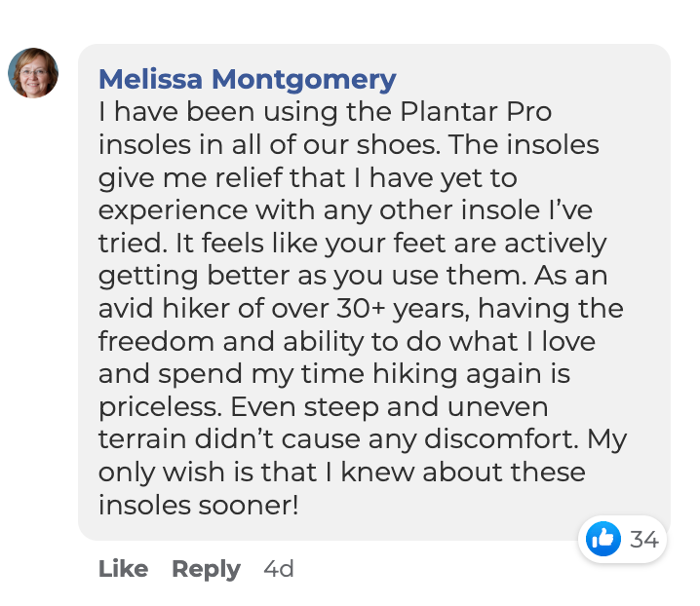Click the word "freedom" in the comment
This screenshot has width=700, height=606.
point(156,341)
